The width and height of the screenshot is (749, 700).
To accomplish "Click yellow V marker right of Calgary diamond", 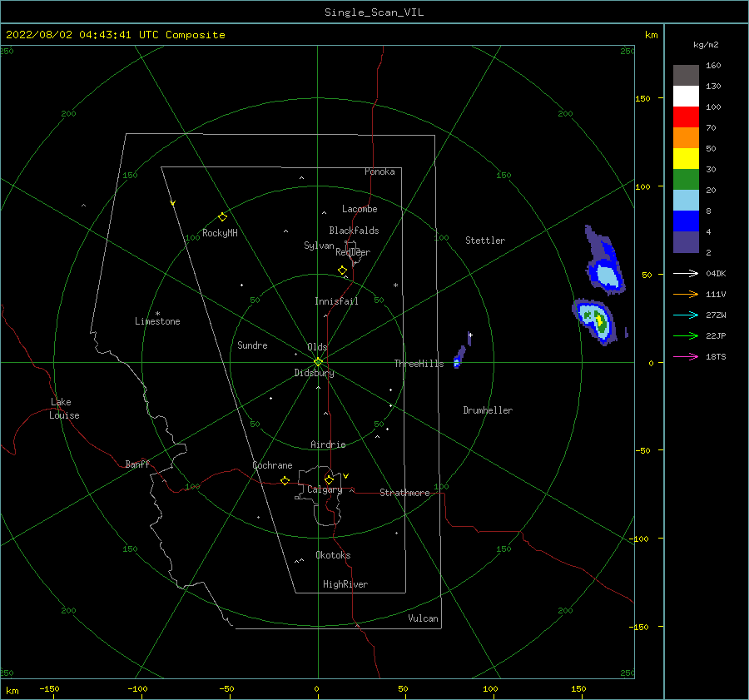I will (345, 476).
